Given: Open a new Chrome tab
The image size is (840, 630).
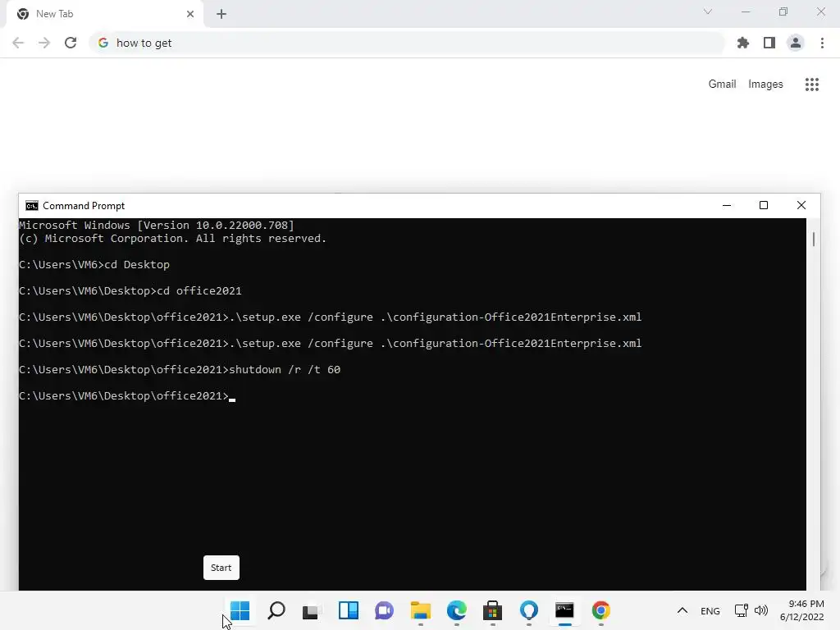Looking at the screenshot, I should tap(221, 14).
